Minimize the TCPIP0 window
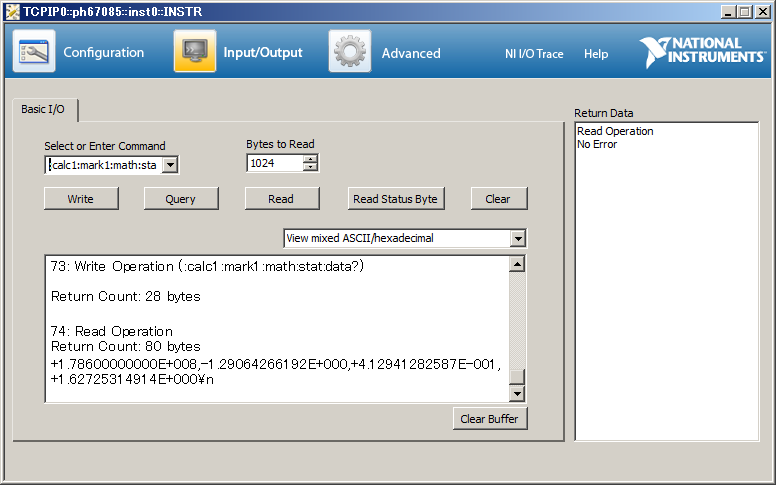Image resolution: width=776 pixels, height=485 pixels. [x=728, y=12]
